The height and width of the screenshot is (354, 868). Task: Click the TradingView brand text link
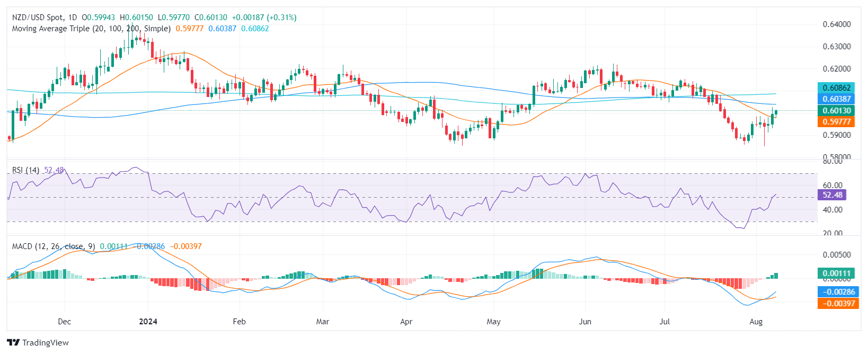click(46, 343)
